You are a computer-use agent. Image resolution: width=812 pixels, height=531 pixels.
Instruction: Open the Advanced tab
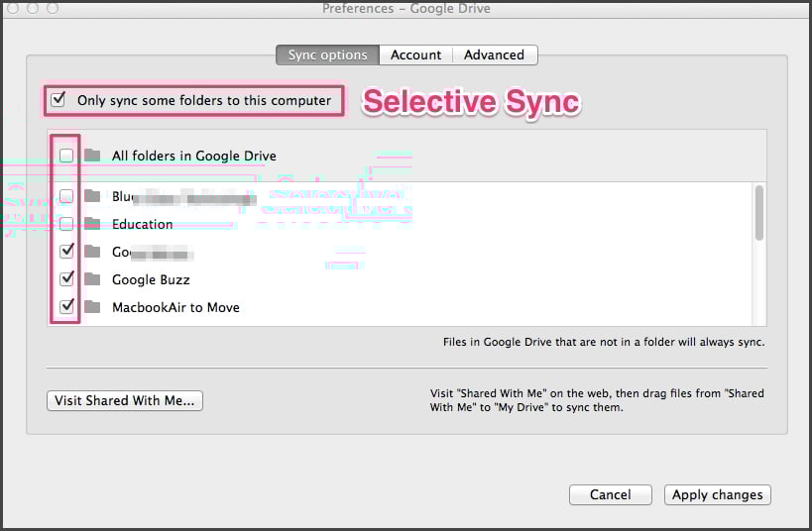(495, 54)
